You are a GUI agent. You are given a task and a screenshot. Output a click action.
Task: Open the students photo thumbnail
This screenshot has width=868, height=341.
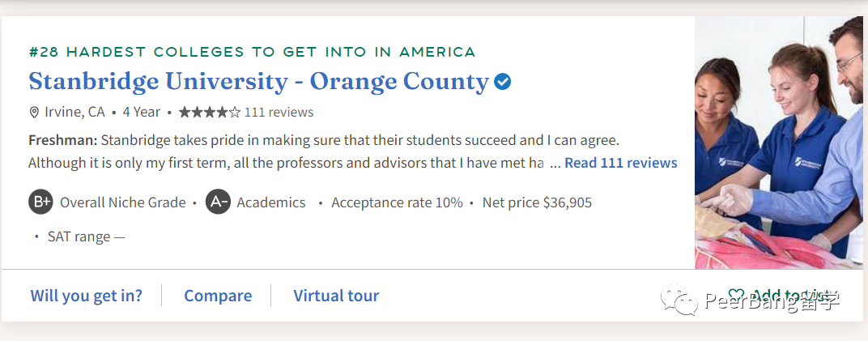pos(778,143)
